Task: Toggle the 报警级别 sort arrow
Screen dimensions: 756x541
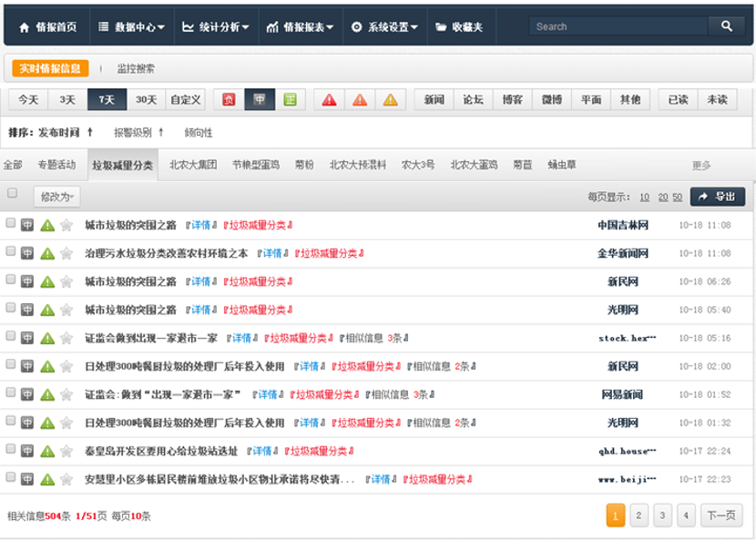Action: pyautogui.click(x=161, y=132)
